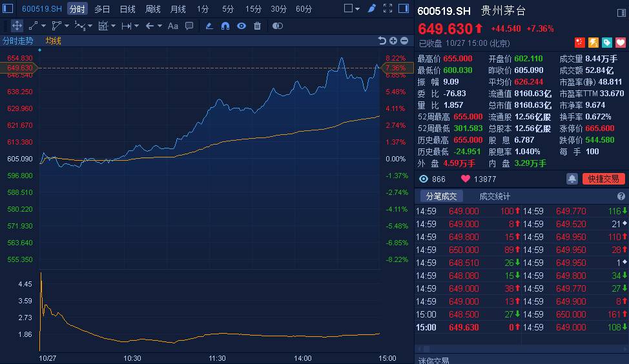
Task: Expand the arrow tool dropdown
Action: 160,26
